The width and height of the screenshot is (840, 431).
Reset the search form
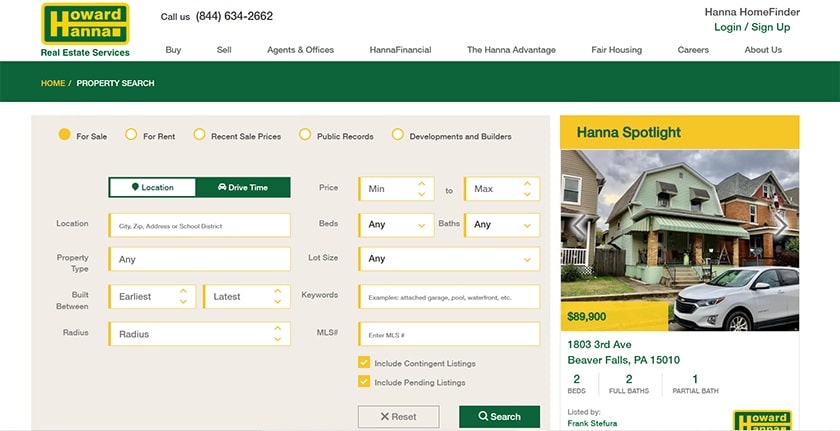pyautogui.click(x=399, y=417)
